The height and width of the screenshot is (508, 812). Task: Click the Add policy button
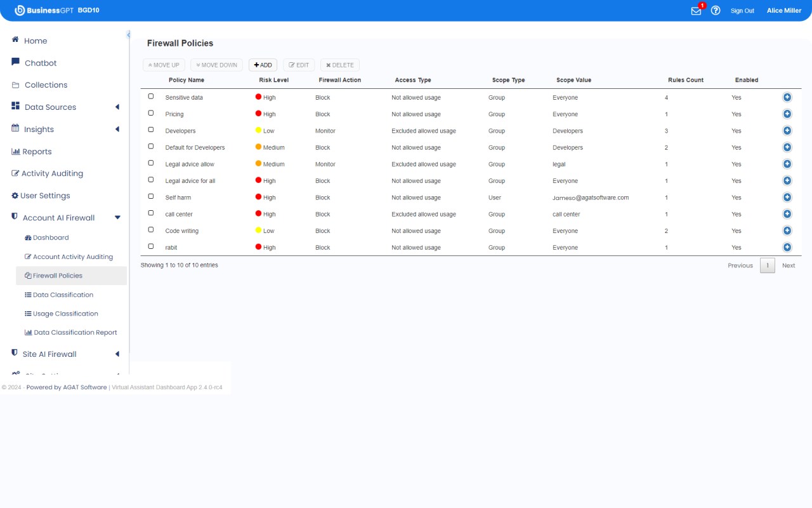[x=263, y=65]
